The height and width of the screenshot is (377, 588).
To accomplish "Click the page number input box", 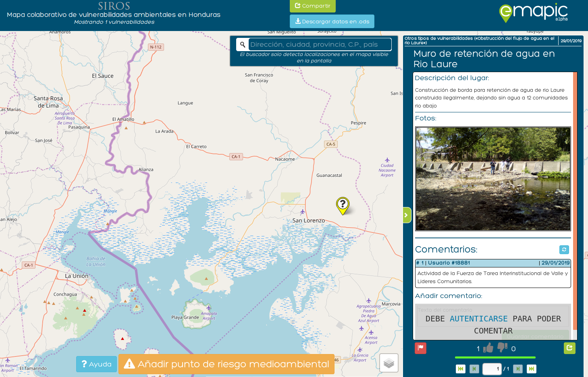I will click(492, 369).
